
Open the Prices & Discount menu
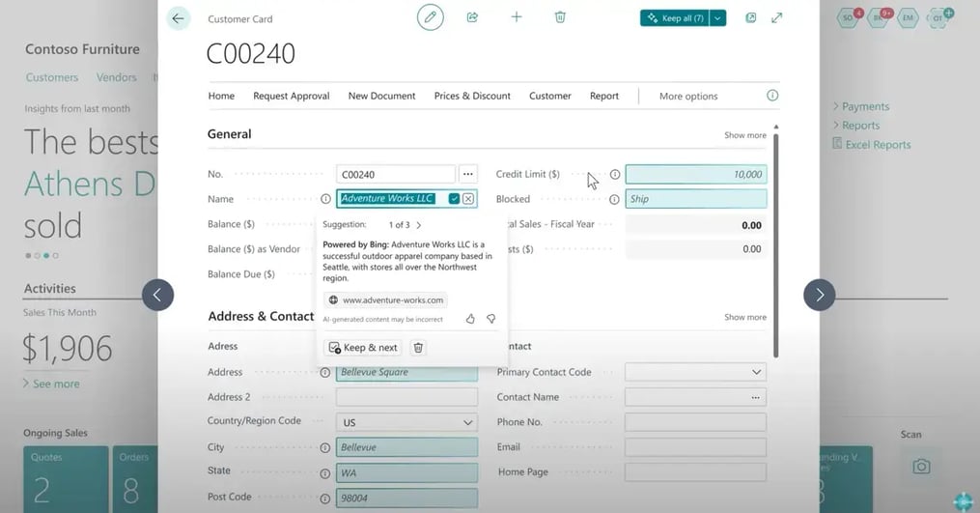[x=472, y=96]
